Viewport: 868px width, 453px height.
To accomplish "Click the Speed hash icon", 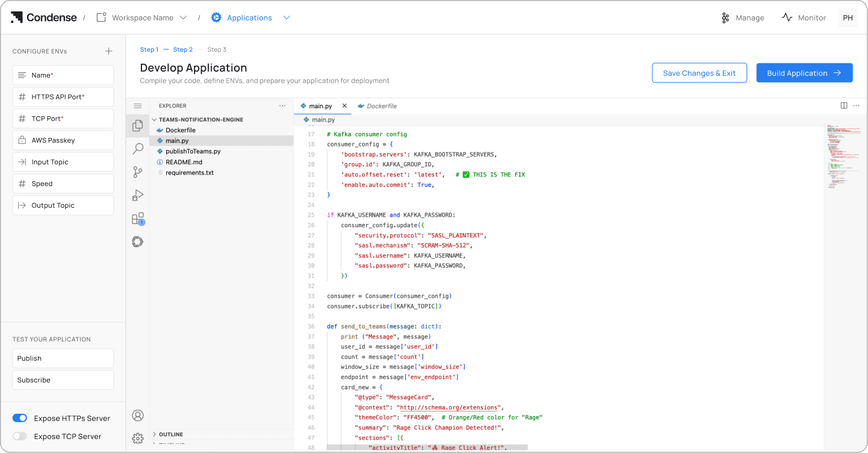I will pos(22,184).
